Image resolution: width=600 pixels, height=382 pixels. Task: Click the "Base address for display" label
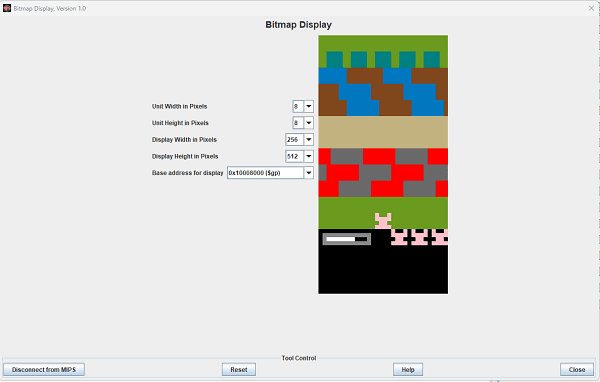click(x=188, y=173)
